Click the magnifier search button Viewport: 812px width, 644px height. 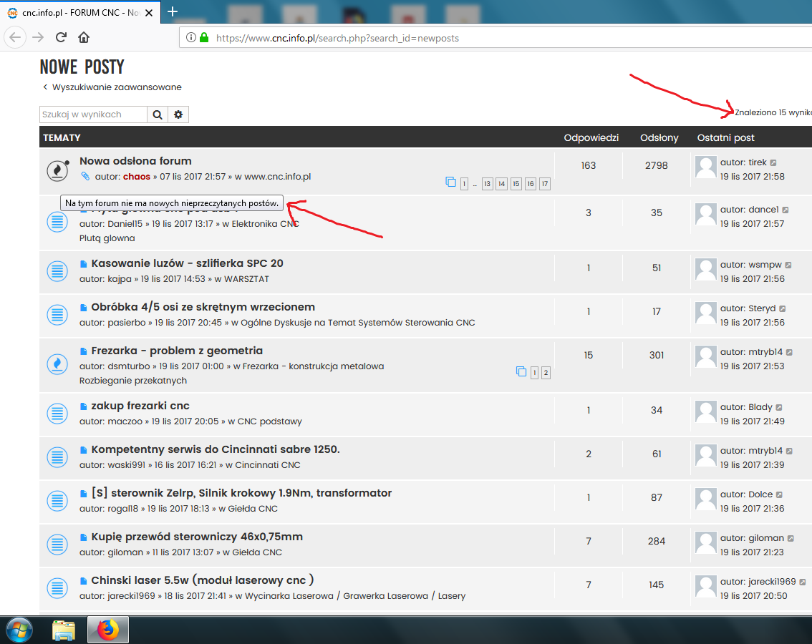tap(158, 114)
